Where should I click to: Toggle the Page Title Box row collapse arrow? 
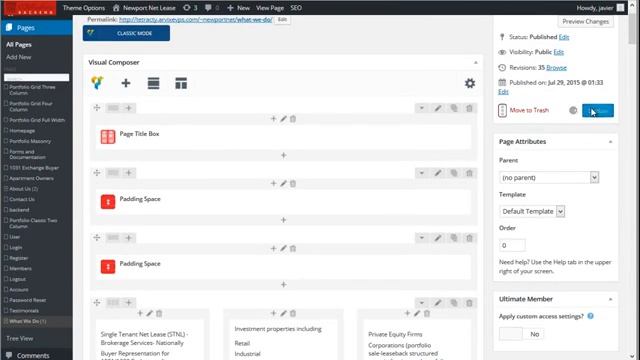click(422, 108)
